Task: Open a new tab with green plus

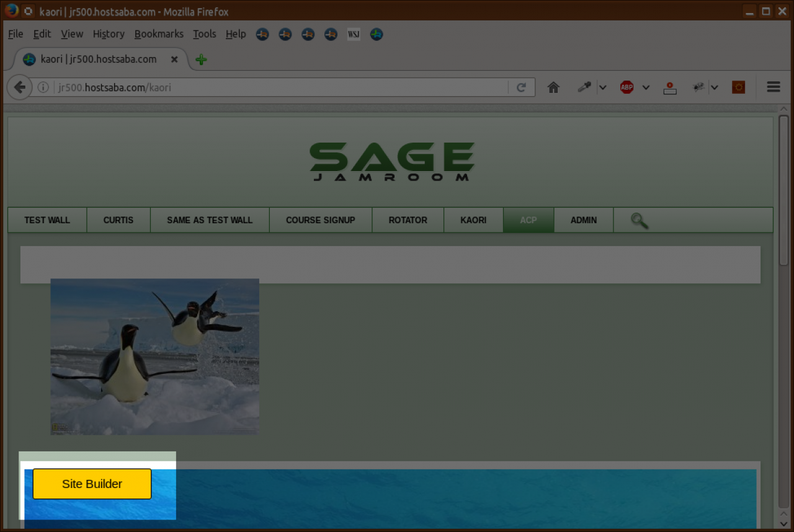Action: coord(201,60)
